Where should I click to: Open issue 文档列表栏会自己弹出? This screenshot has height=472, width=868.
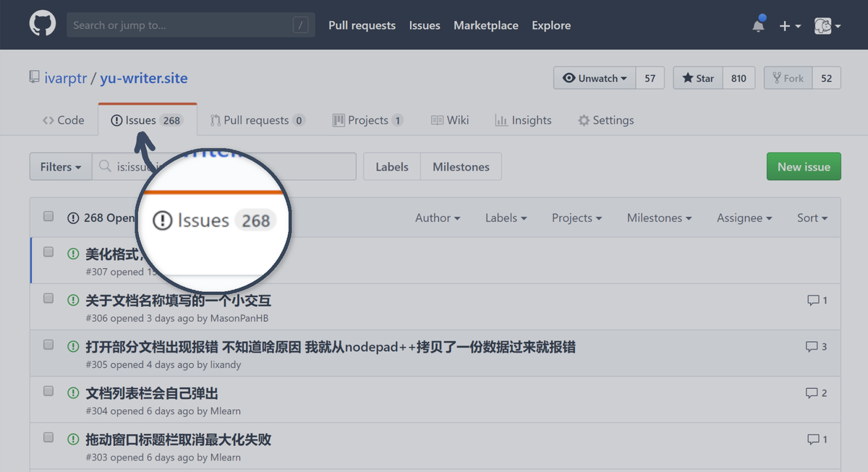pyautogui.click(x=152, y=393)
